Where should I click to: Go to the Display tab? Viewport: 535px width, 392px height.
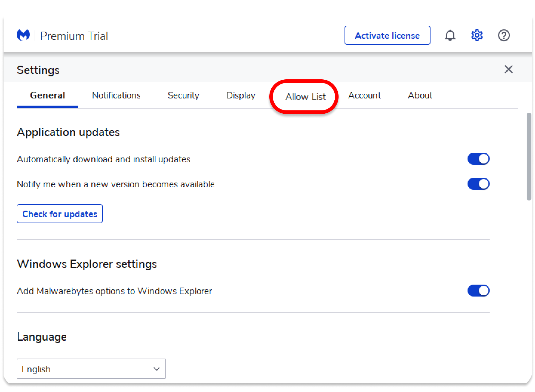(x=241, y=95)
